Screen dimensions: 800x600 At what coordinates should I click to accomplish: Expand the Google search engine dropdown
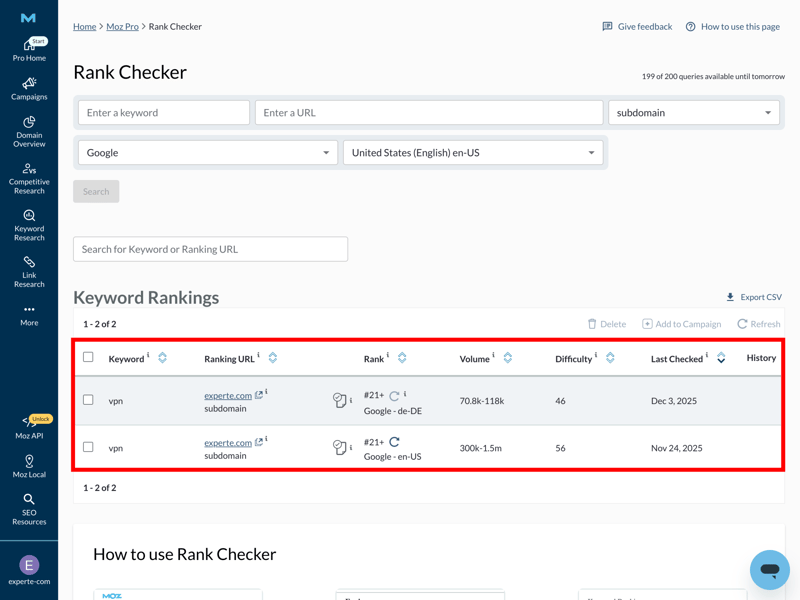coord(207,153)
